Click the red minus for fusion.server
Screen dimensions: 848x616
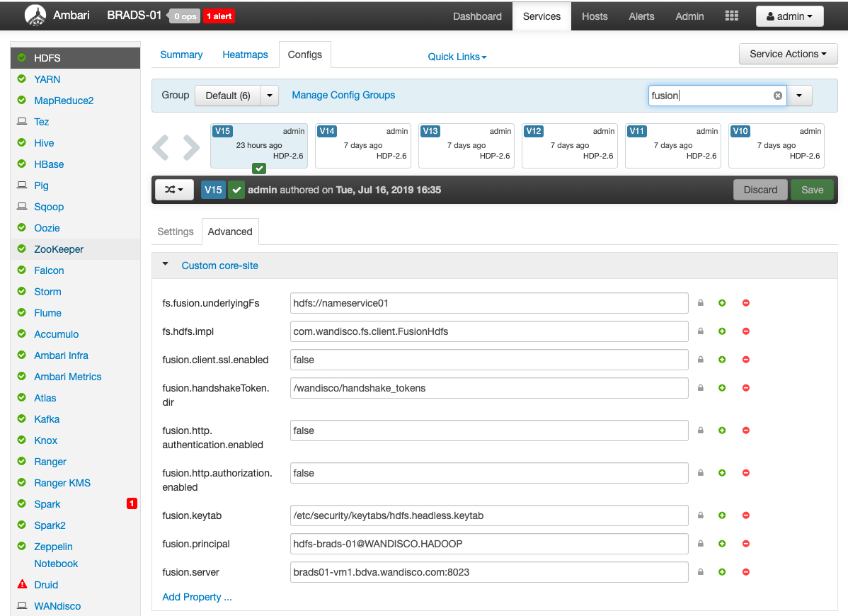(x=746, y=572)
